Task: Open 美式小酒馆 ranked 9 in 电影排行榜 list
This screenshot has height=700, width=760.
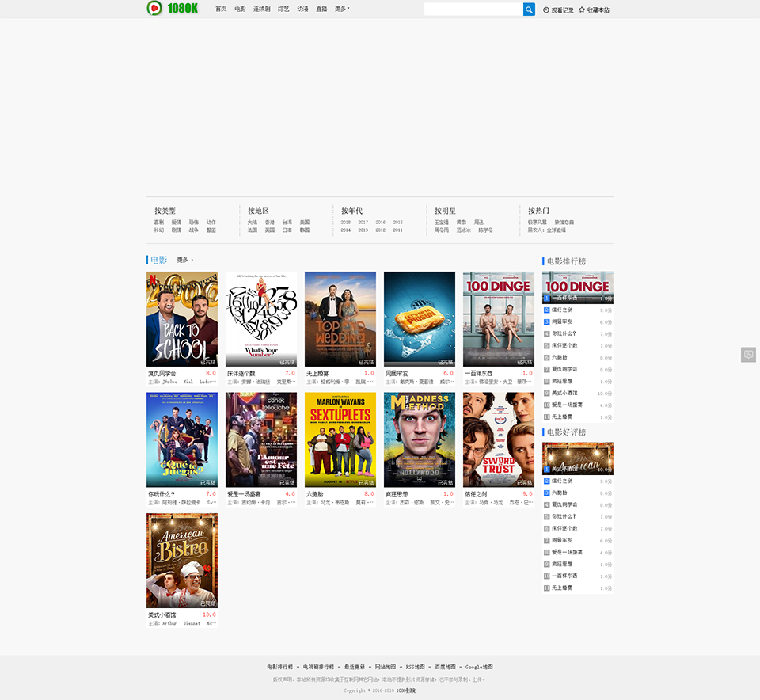Action: coord(564,393)
